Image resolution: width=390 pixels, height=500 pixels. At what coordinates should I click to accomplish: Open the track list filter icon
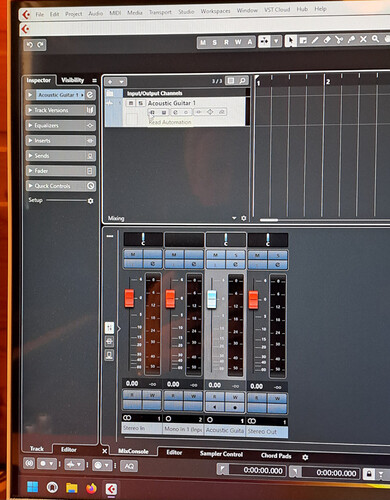231,81
